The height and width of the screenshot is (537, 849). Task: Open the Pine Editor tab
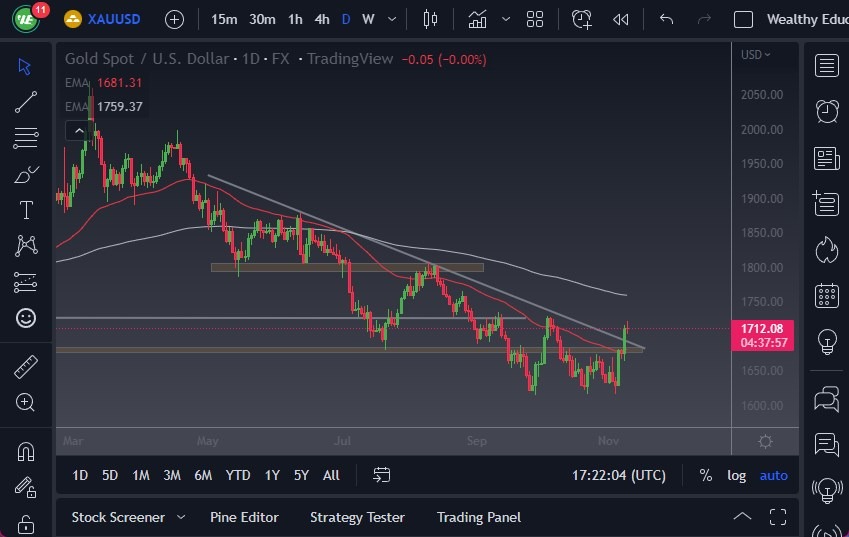244,517
